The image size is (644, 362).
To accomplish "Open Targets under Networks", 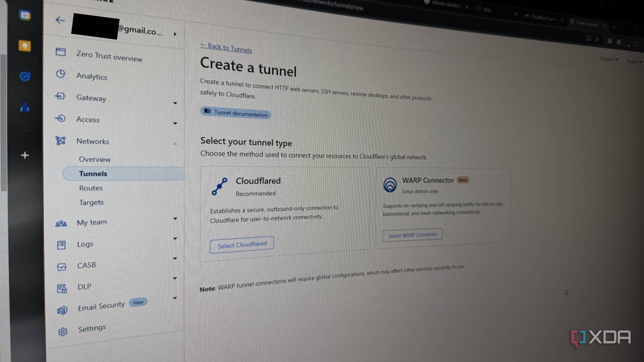I will [x=91, y=202].
